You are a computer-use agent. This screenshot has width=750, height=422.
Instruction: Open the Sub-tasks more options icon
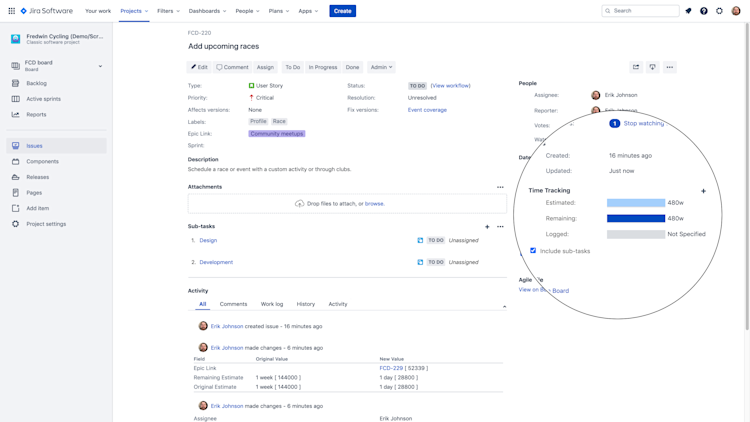coord(500,227)
